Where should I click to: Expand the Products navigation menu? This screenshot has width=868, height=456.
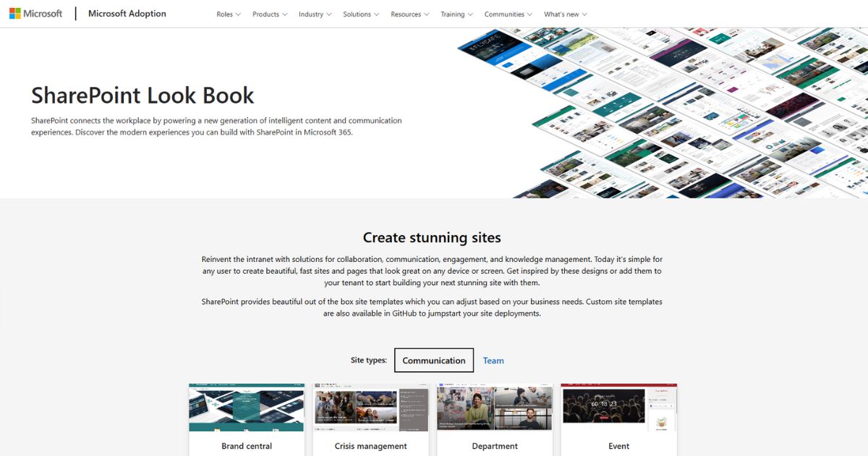(269, 14)
